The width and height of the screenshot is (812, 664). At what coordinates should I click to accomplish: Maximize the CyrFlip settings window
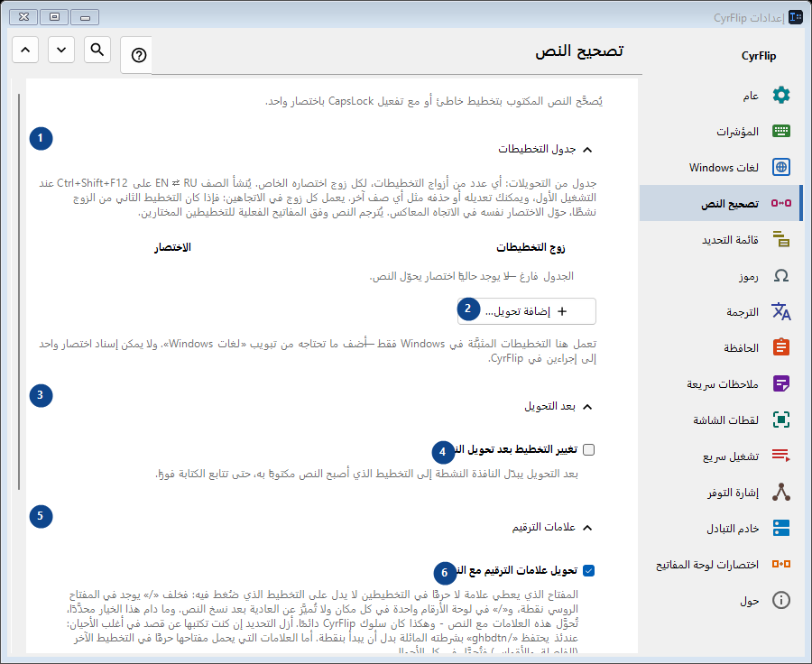[54, 17]
